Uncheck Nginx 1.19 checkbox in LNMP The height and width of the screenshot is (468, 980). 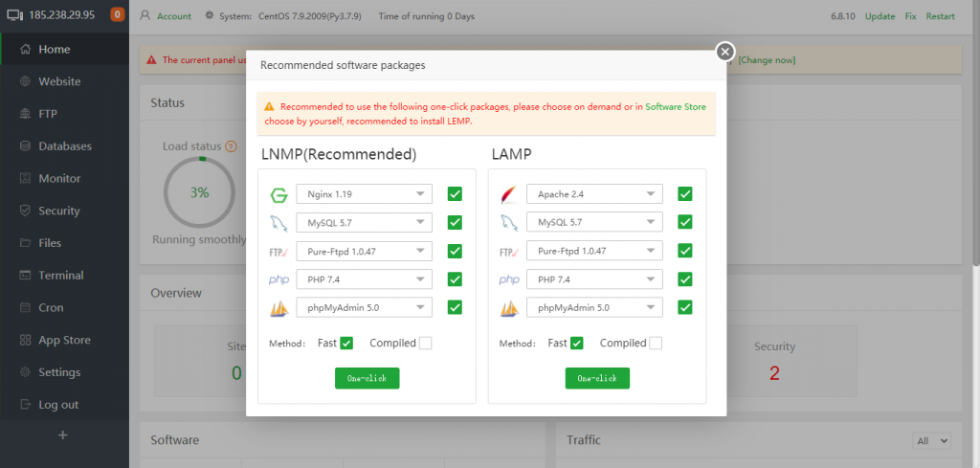455,194
